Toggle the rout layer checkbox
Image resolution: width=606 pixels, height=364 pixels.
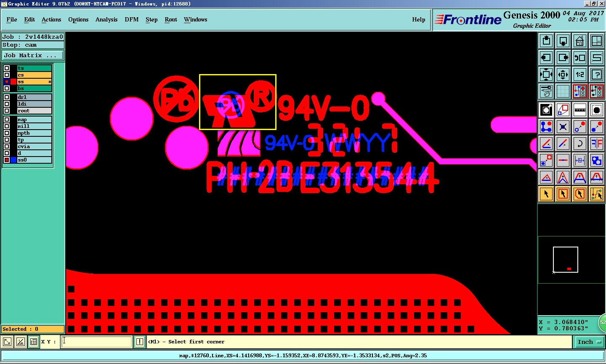(7, 111)
